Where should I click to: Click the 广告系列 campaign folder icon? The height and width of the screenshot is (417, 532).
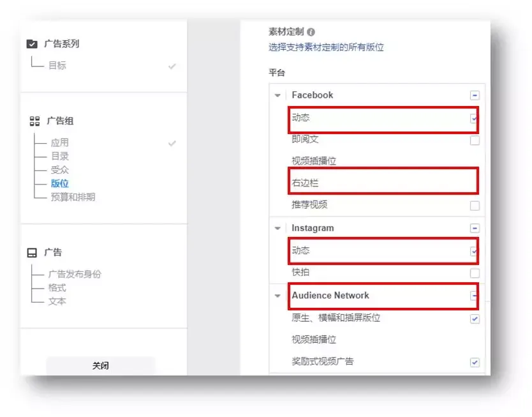(32, 44)
